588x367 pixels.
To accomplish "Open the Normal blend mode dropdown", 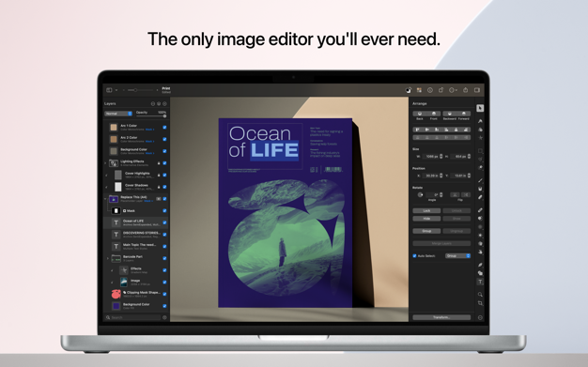I will pyautogui.click(x=118, y=114).
